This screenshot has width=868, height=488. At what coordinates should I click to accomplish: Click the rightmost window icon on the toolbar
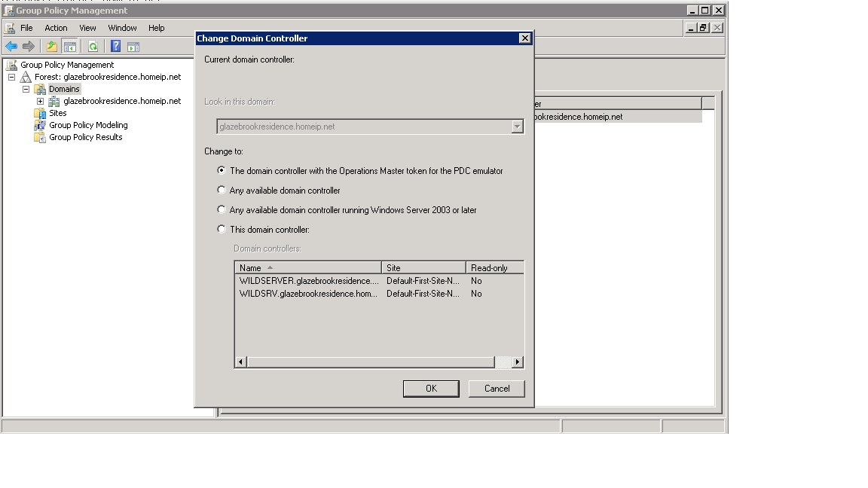134,46
